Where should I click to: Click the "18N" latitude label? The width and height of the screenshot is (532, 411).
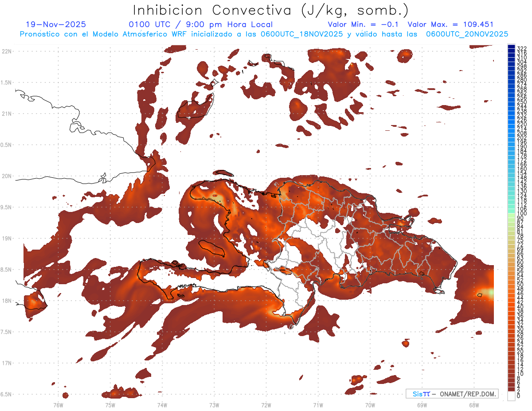pos(7,301)
